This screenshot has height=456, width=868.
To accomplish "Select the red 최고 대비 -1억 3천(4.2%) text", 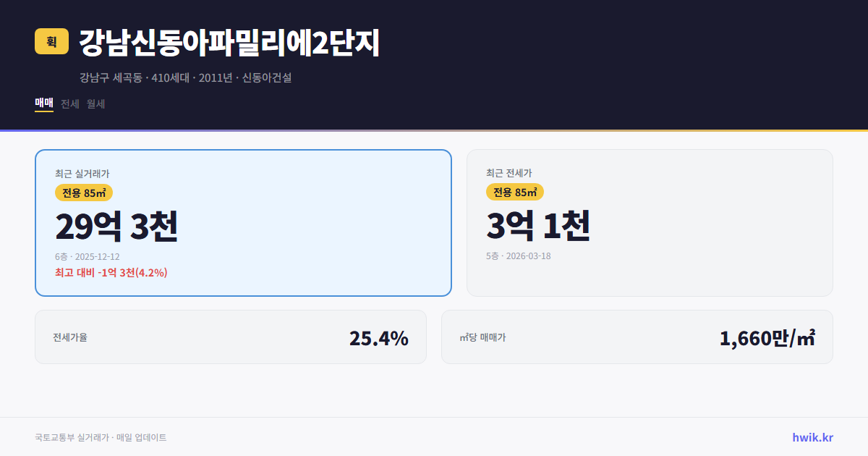I will coord(111,273).
